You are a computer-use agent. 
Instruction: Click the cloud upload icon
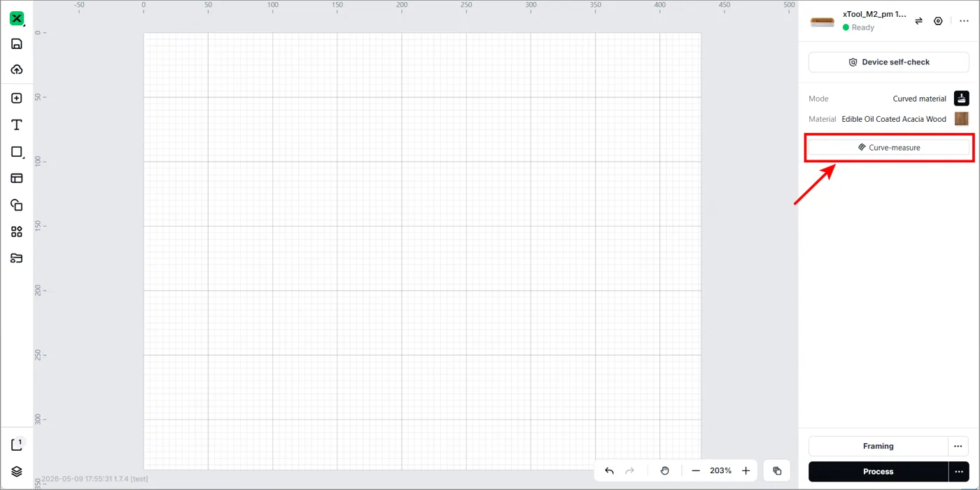click(17, 69)
